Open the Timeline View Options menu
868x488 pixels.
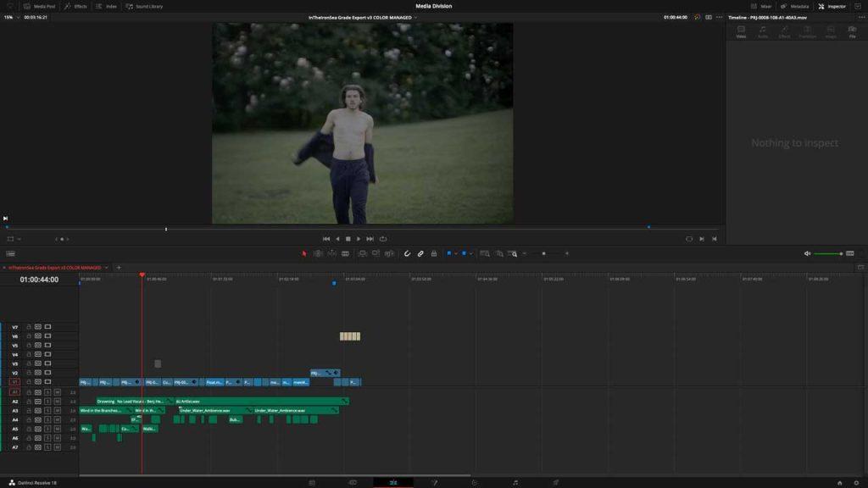pos(10,253)
